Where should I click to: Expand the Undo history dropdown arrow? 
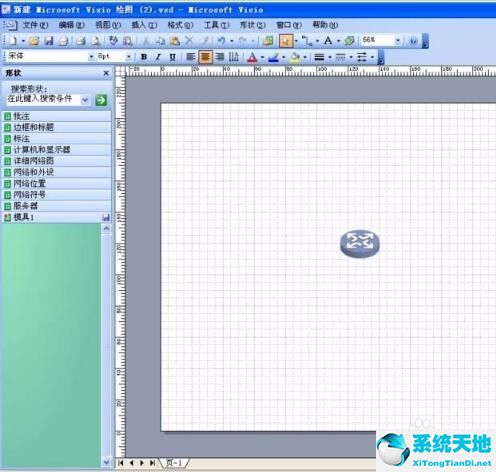click(232, 41)
